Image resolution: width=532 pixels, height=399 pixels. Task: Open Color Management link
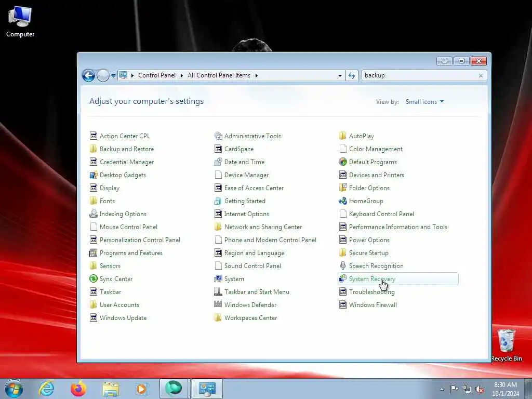coord(376,149)
